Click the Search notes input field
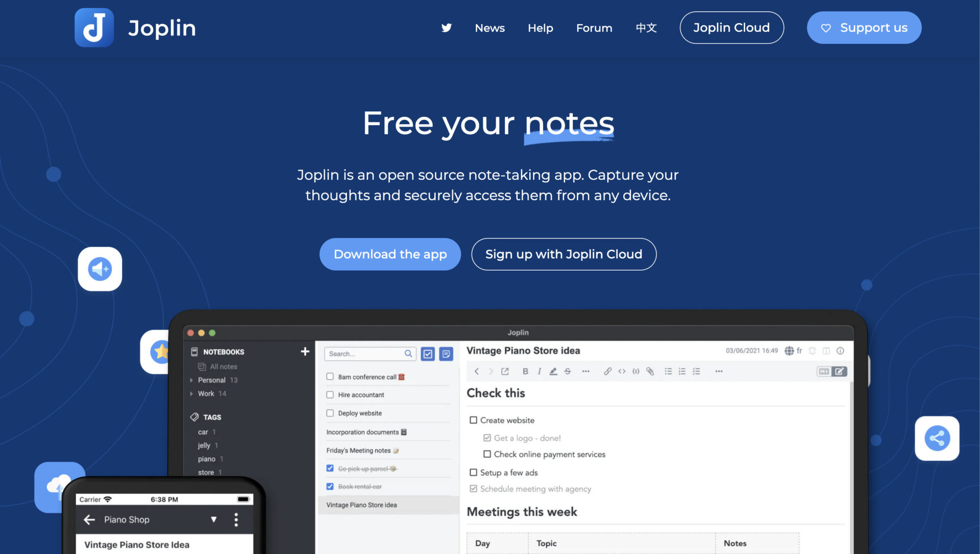The image size is (980, 554). [x=364, y=354]
